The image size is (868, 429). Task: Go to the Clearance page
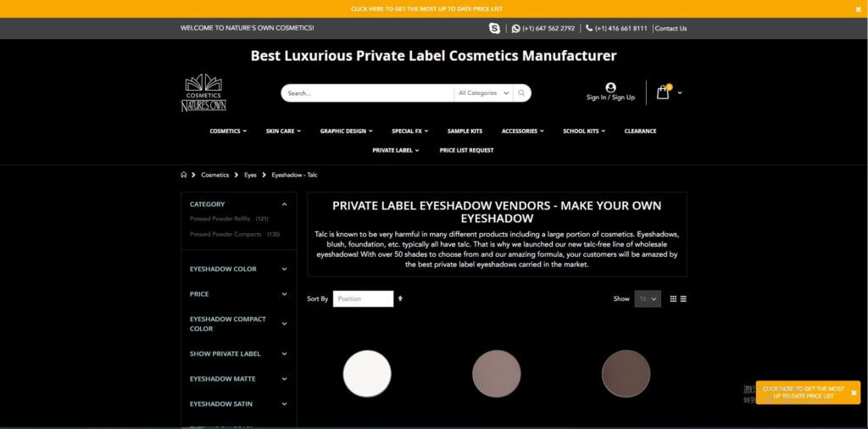641,131
